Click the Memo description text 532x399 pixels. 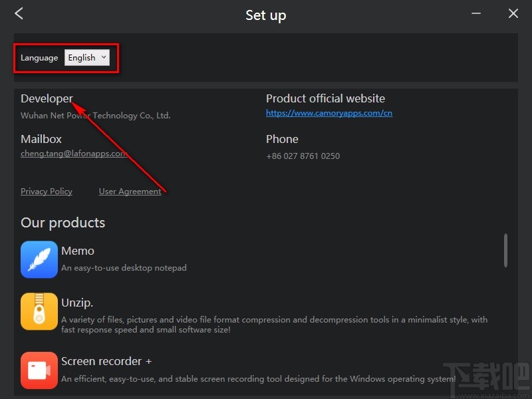(124, 268)
